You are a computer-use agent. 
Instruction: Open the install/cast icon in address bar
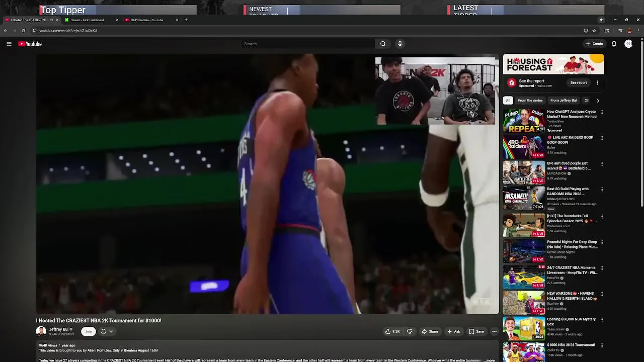click(586, 31)
